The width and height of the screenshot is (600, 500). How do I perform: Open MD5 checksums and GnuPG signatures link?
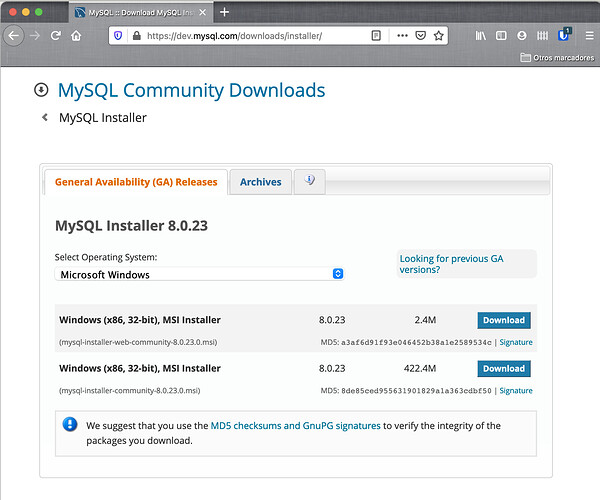[x=295, y=426]
